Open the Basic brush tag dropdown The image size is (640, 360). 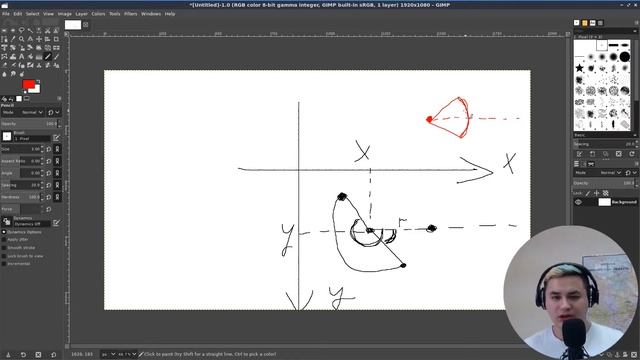pyautogui.click(x=605, y=135)
